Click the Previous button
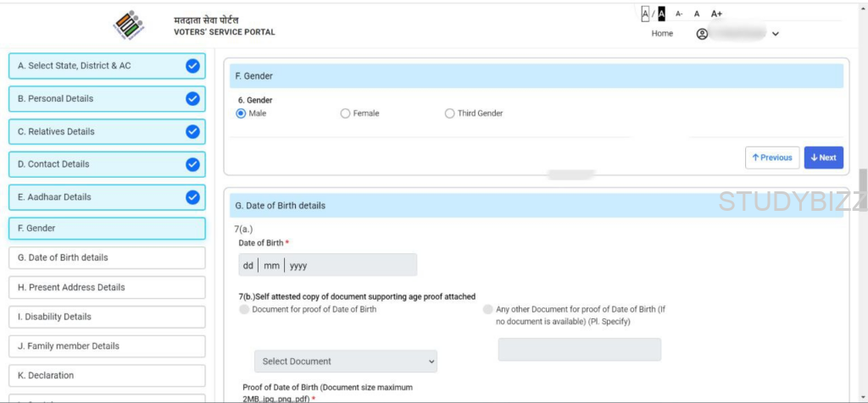This screenshot has height=403, width=868. pyautogui.click(x=771, y=157)
